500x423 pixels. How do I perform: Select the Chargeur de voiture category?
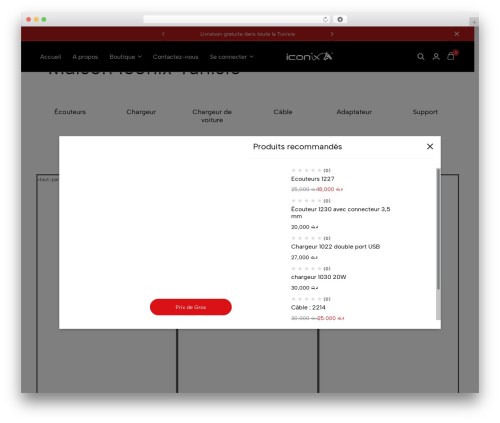(212, 116)
